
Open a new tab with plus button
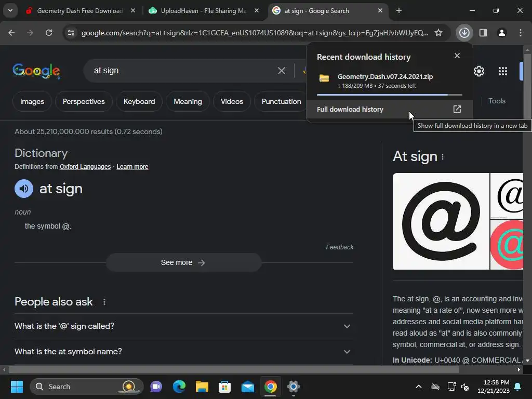pyautogui.click(x=399, y=10)
